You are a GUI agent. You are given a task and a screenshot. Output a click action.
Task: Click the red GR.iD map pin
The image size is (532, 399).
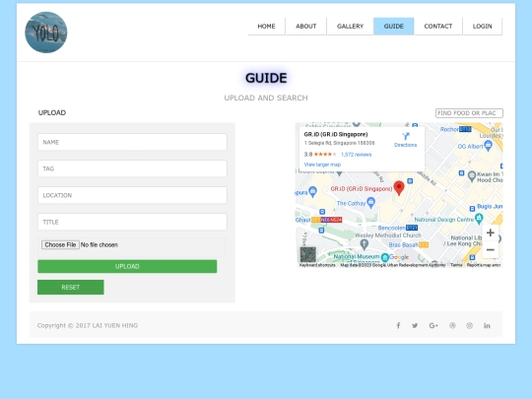(399, 188)
